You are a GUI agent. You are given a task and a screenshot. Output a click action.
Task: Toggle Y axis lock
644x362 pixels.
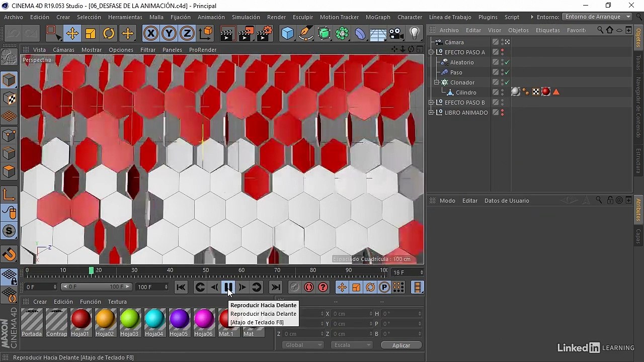169,34
